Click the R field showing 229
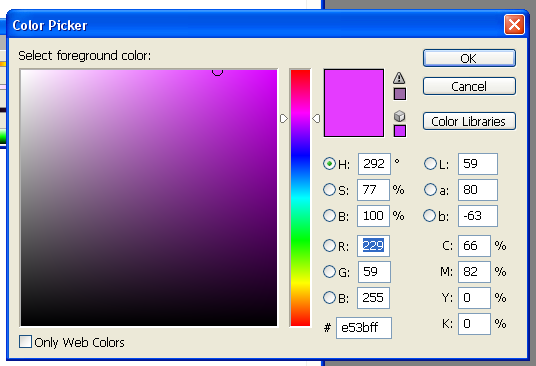Viewport: 536px width, 366px height. [373, 246]
